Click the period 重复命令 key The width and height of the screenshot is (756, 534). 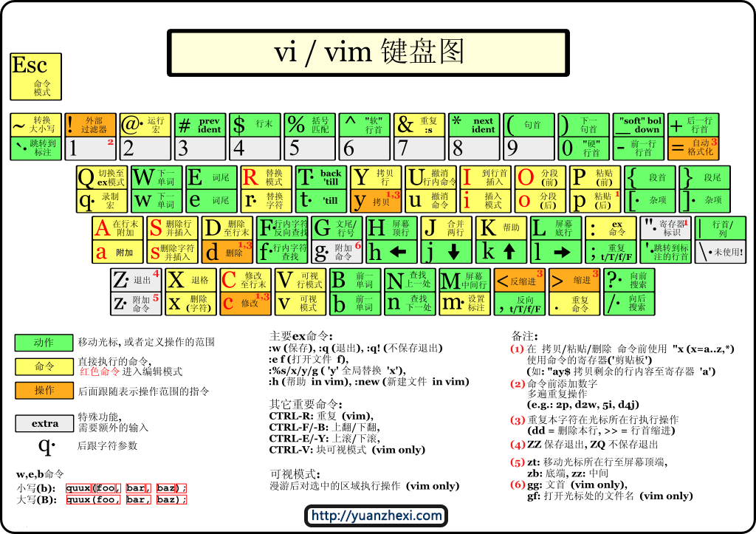coord(574,304)
